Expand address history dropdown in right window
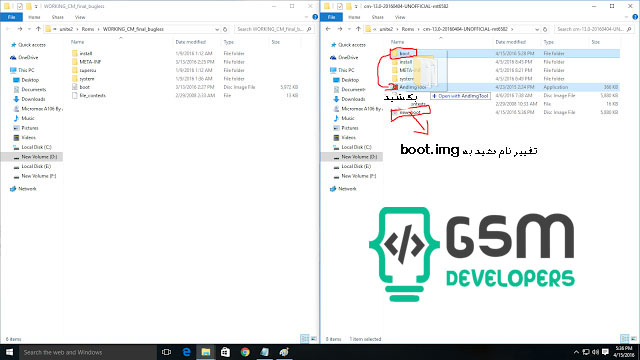The height and width of the screenshot is (360, 640). pos(537,29)
